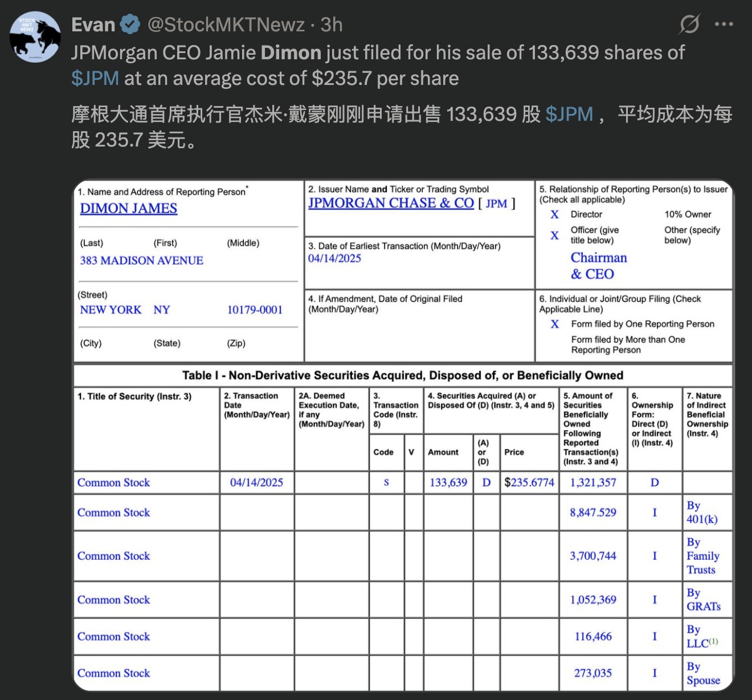Screen dimensions: 752x700
Task: Open the Evan display name
Action: point(93,25)
